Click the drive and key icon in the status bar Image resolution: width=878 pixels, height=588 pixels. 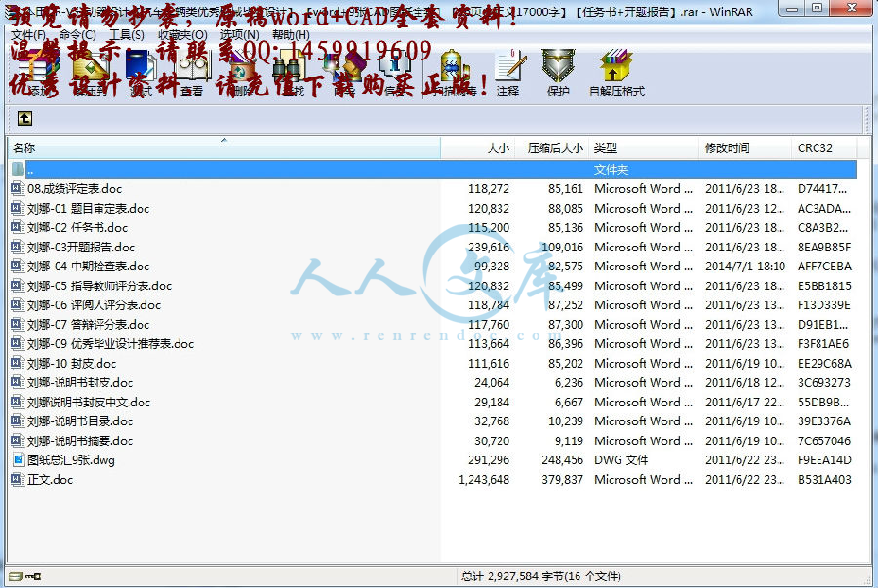tap(24, 576)
